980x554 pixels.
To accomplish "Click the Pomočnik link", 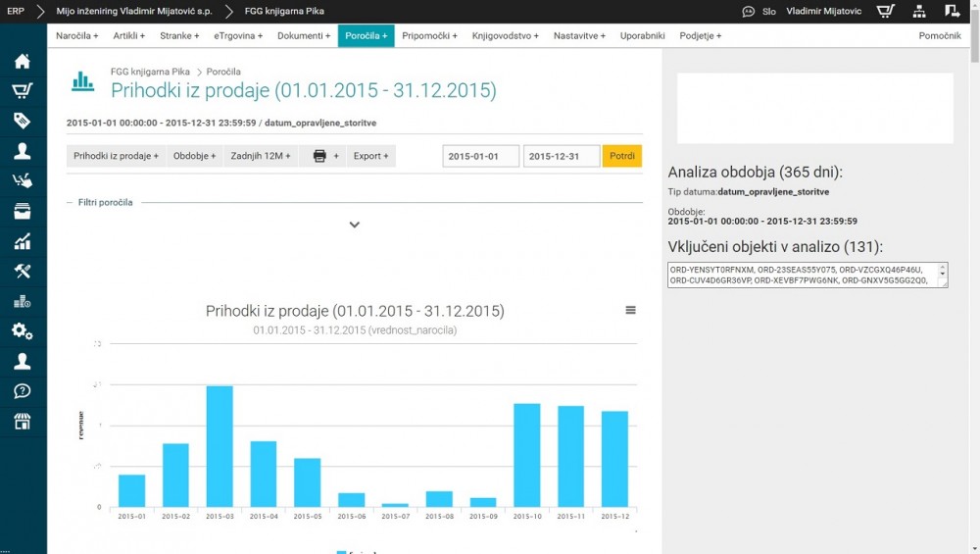I will coord(939,35).
